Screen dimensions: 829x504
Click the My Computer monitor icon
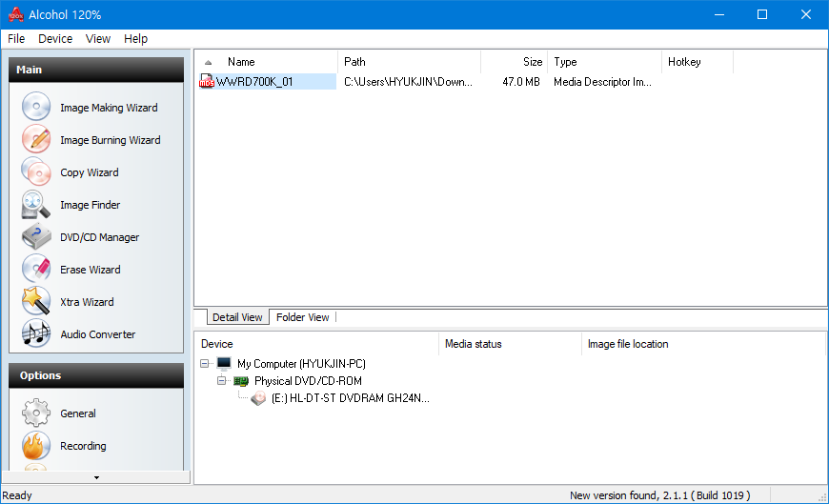click(224, 363)
